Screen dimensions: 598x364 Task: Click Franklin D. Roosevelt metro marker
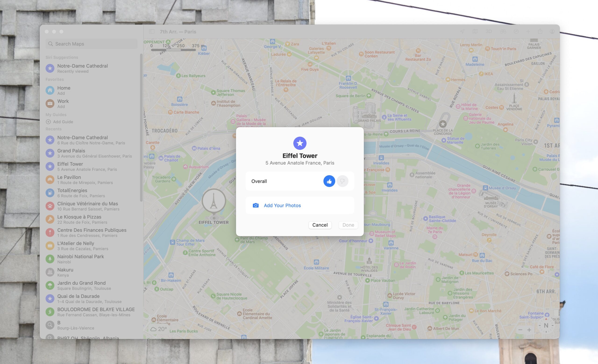(x=348, y=78)
